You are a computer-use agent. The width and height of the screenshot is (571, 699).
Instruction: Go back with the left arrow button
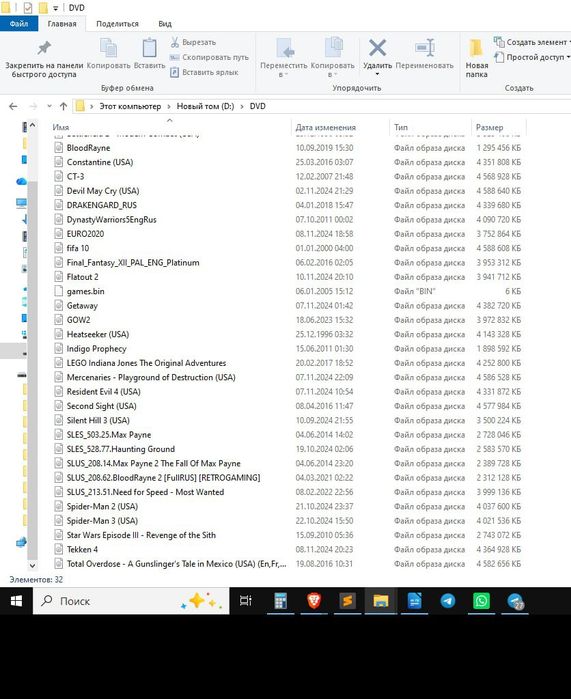13,106
